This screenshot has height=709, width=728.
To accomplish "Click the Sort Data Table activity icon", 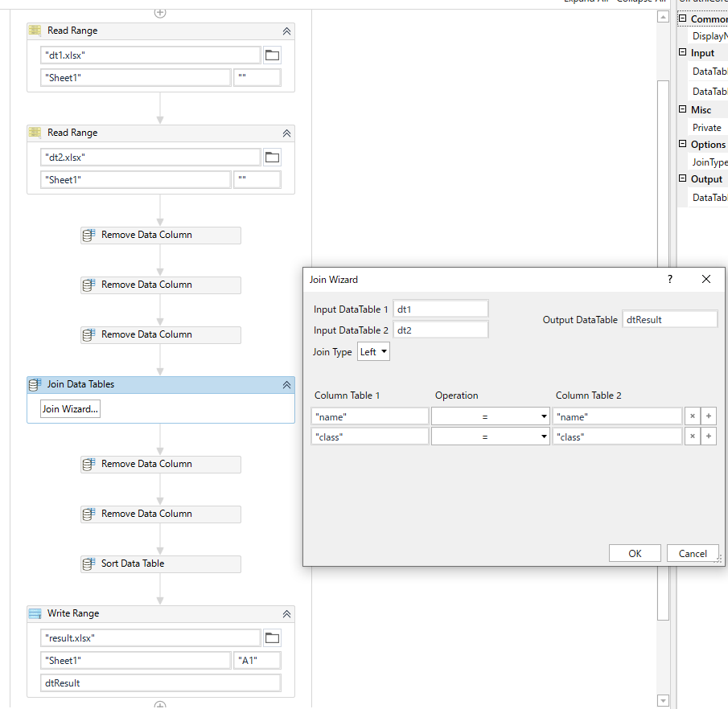I will click(88, 564).
